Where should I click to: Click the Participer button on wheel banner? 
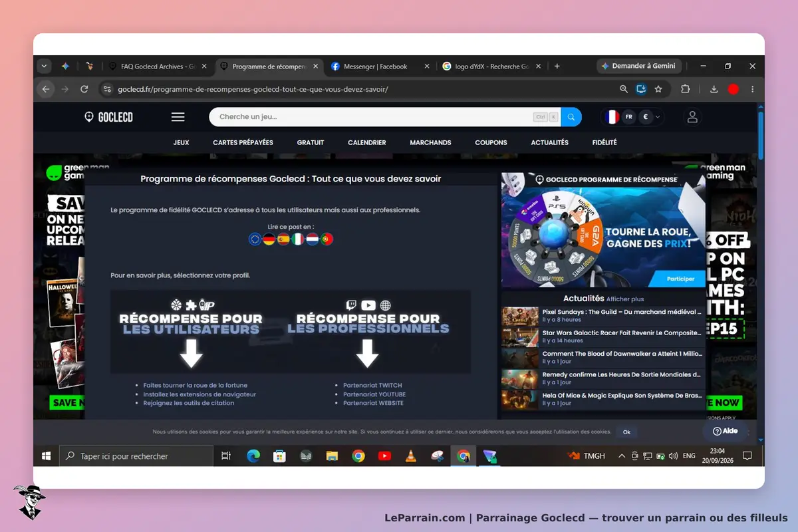tap(680, 279)
